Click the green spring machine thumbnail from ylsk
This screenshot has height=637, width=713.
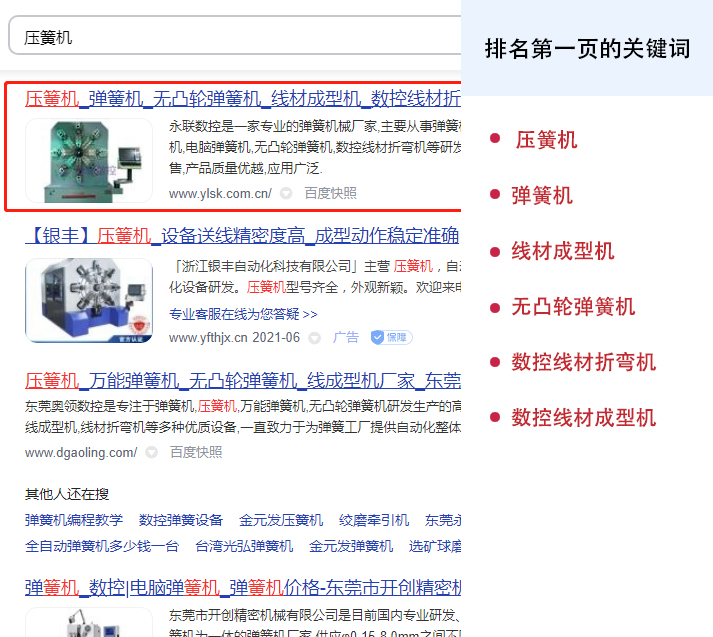pyautogui.click(x=89, y=160)
